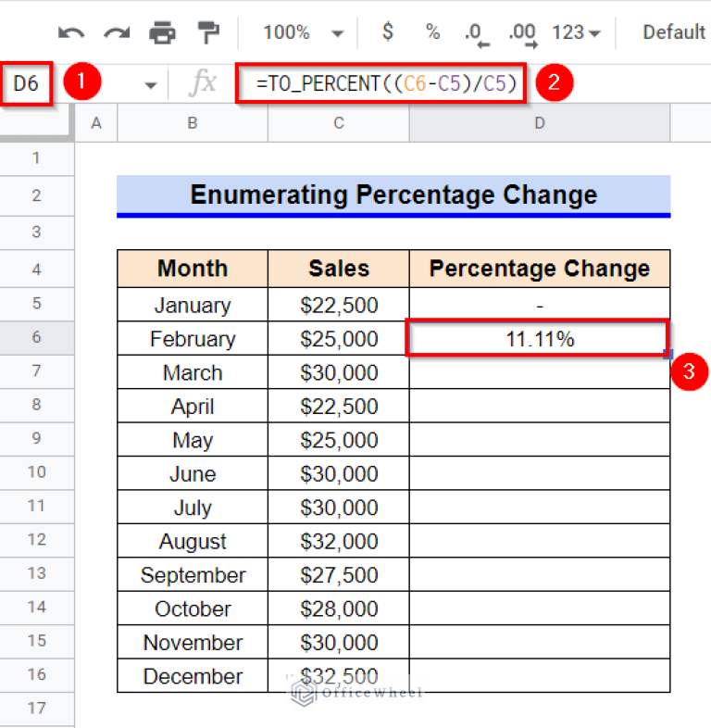
Task: Click the Print icon
Action: tap(163, 32)
